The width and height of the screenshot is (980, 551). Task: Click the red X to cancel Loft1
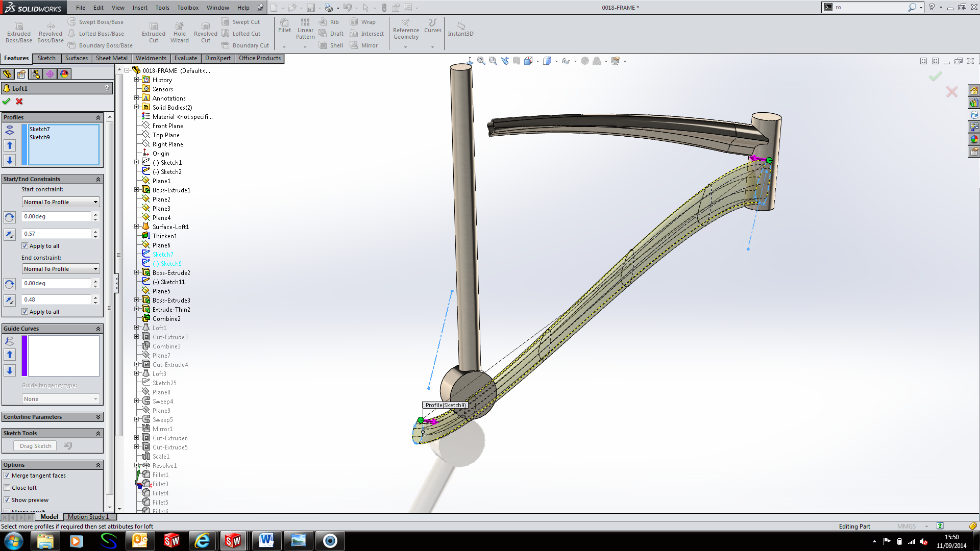pyautogui.click(x=19, y=101)
